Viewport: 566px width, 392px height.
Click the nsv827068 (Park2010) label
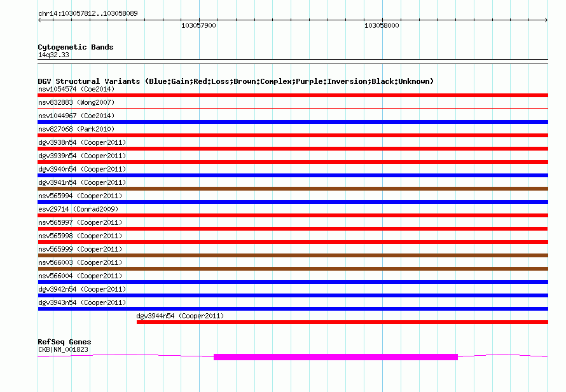[x=76, y=129]
